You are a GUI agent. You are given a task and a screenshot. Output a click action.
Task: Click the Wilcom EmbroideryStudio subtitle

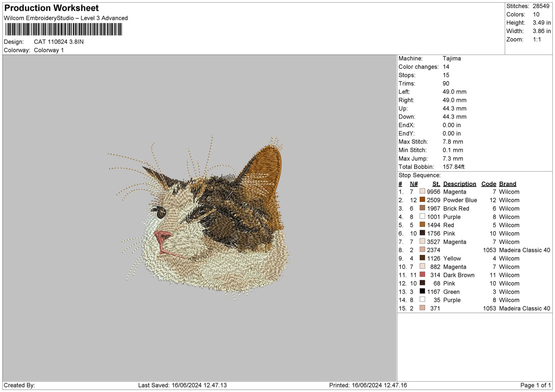(x=66, y=18)
